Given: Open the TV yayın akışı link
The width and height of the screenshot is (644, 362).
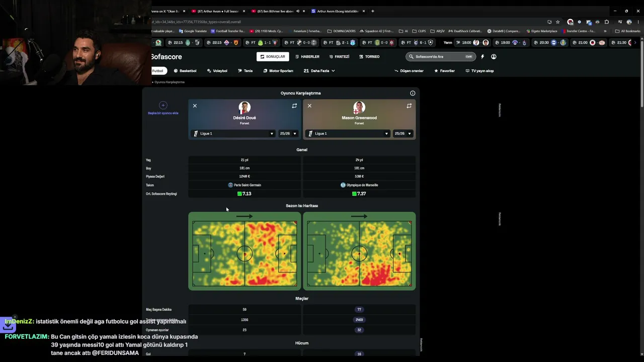Looking at the screenshot, I should 479,71.
